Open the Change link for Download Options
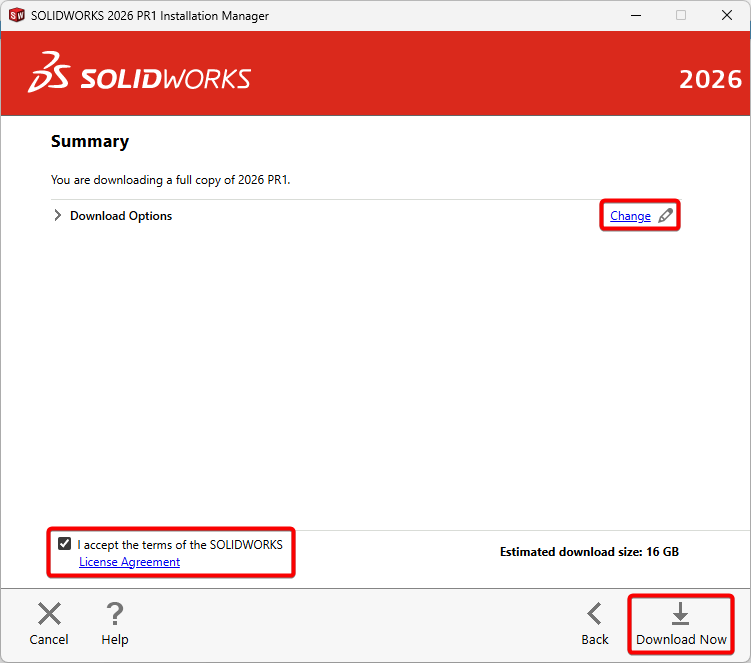This screenshot has height=663, width=751. click(x=630, y=216)
